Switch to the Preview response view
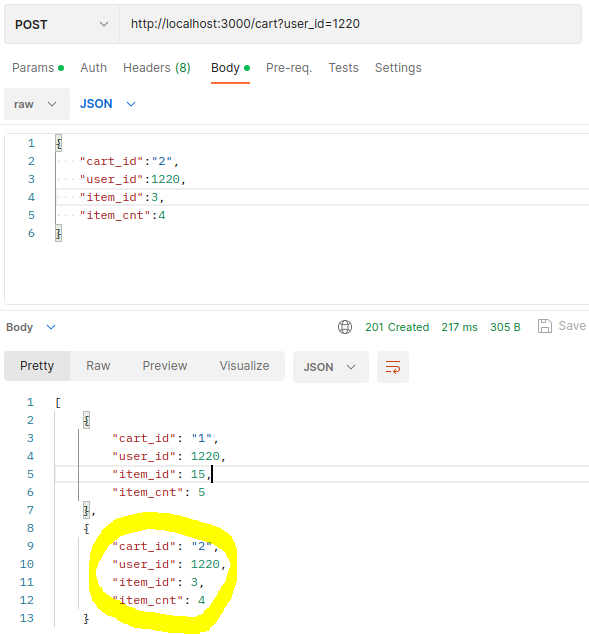The width and height of the screenshot is (589, 634). 165,366
